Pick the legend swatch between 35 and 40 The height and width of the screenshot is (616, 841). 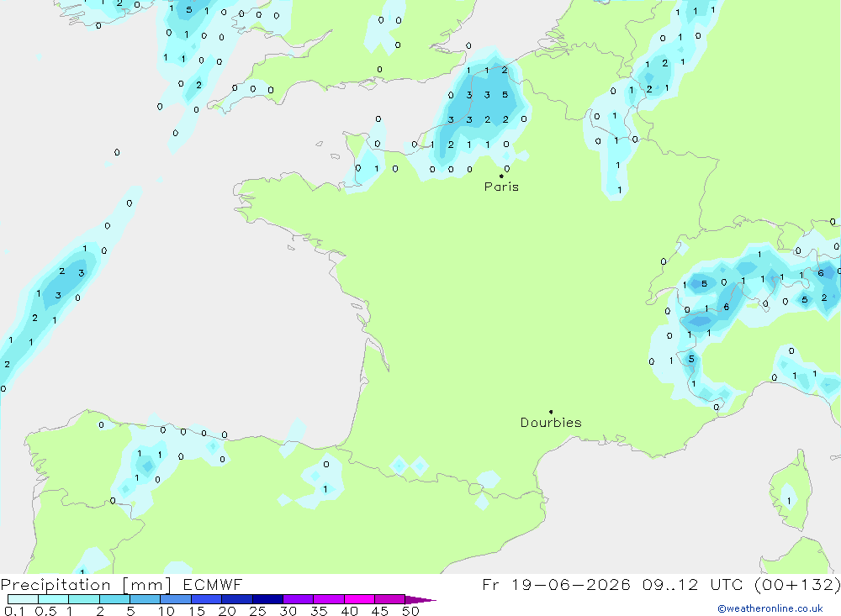tap(328, 599)
